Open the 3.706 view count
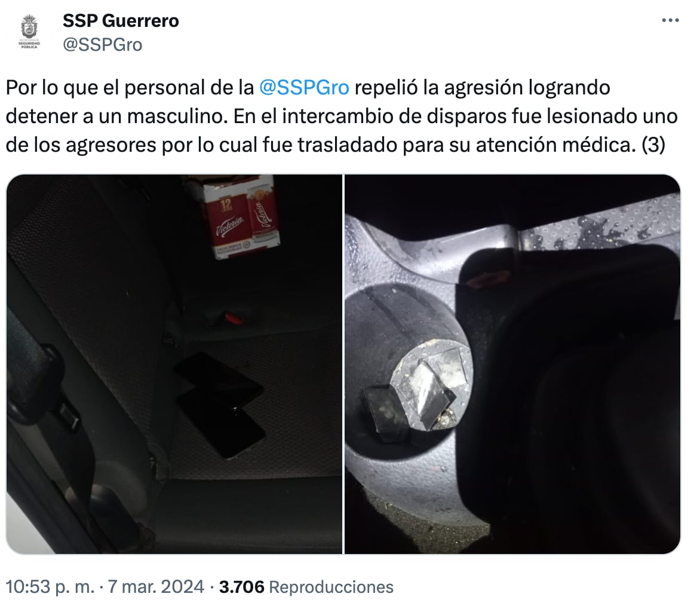Image resolution: width=700 pixels, height=606 pixels. click(241, 587)
